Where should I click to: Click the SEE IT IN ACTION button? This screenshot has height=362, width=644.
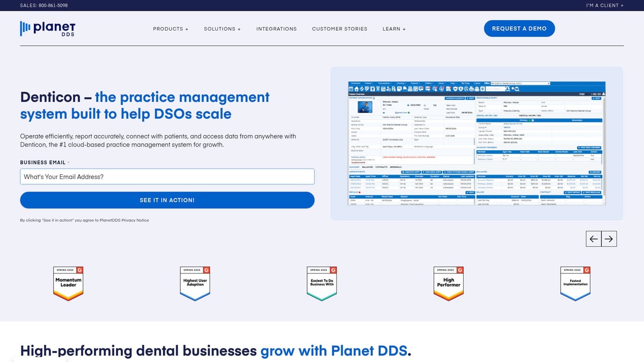coord(167,200)
